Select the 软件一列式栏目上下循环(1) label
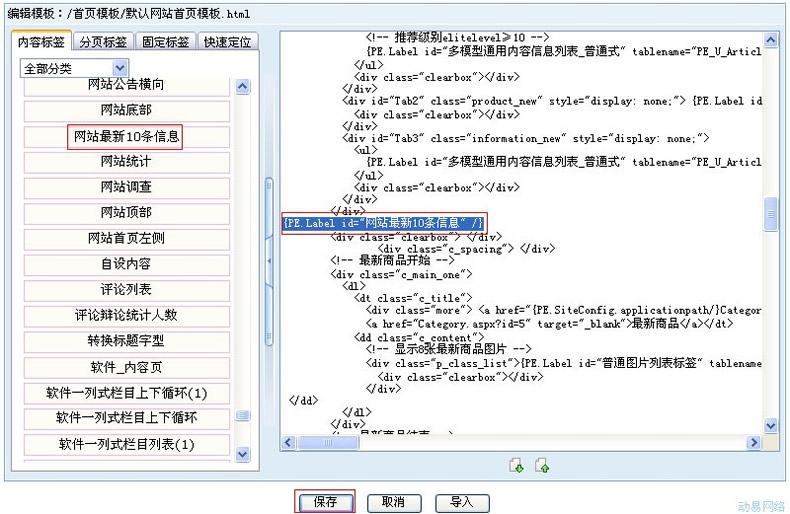This screenshot has height=514, width=790. click(126, 393)
